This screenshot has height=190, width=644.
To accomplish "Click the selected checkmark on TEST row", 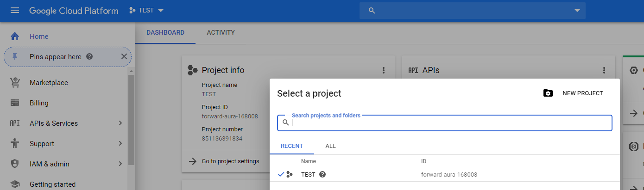I will 281,174.
